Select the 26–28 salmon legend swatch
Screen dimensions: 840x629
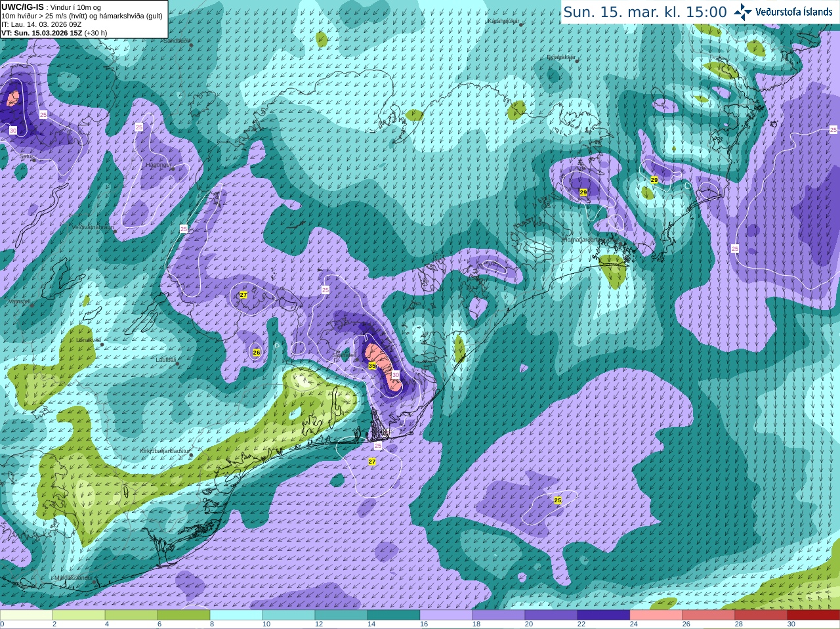coord(709,615)
